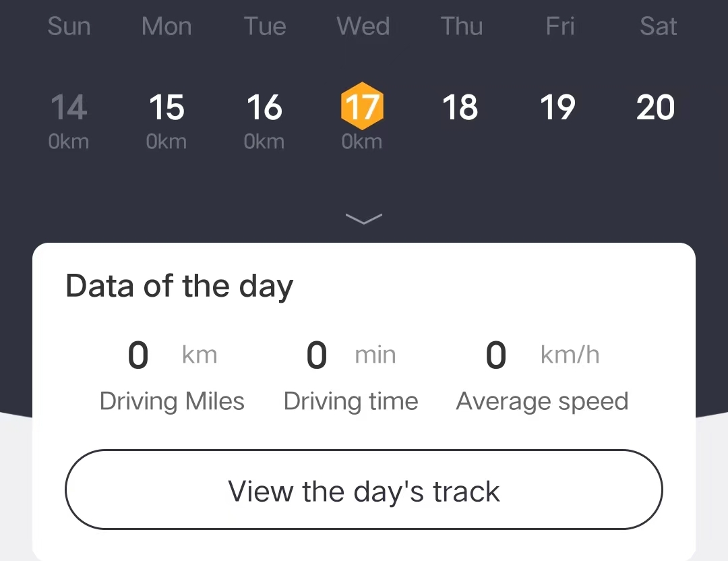Tap the 0km label under the 17th
This screenshot has height=561, width=728.
coord(362,142)
